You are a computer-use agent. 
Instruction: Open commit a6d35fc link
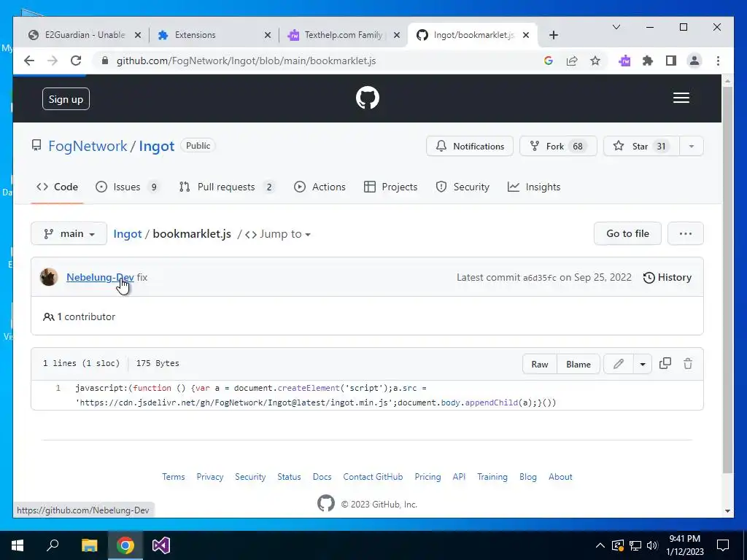539,278
